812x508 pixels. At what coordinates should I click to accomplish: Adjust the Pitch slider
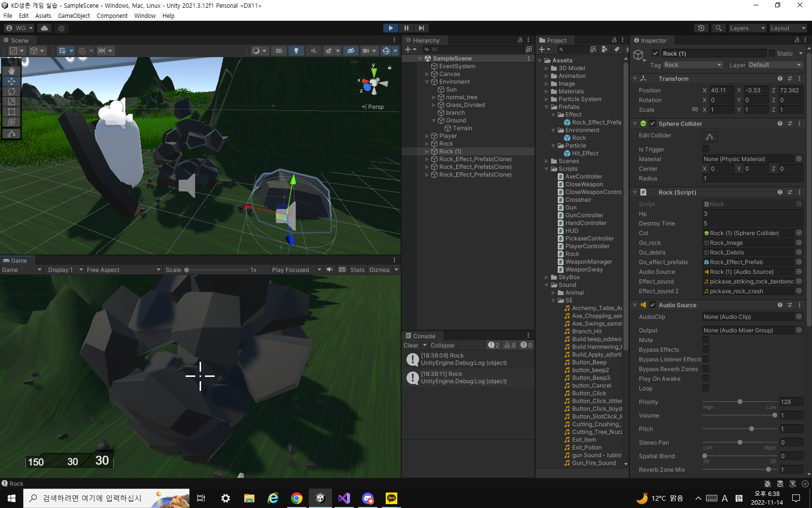739,429
